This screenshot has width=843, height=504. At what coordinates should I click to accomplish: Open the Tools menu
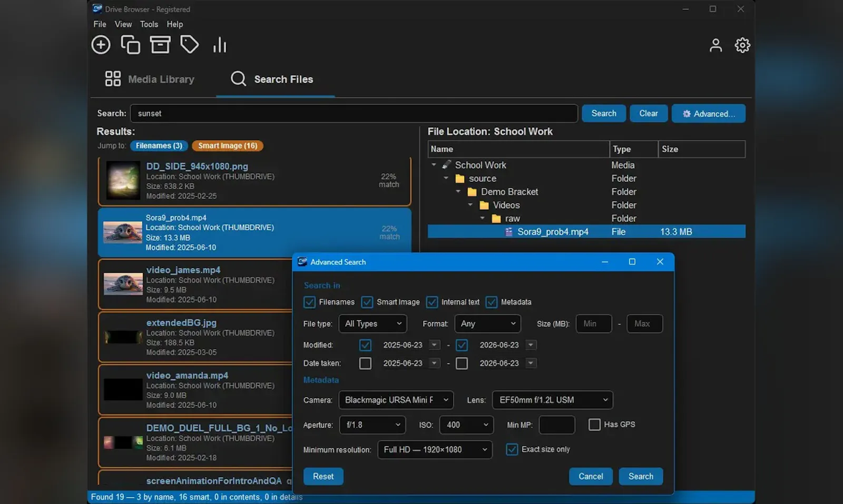[149, 24]
